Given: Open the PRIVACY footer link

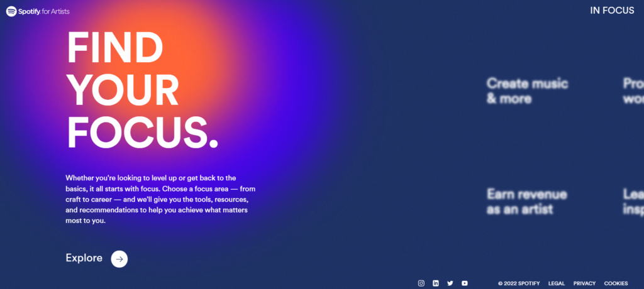Looking at the screenshot, I should point(584,284).
